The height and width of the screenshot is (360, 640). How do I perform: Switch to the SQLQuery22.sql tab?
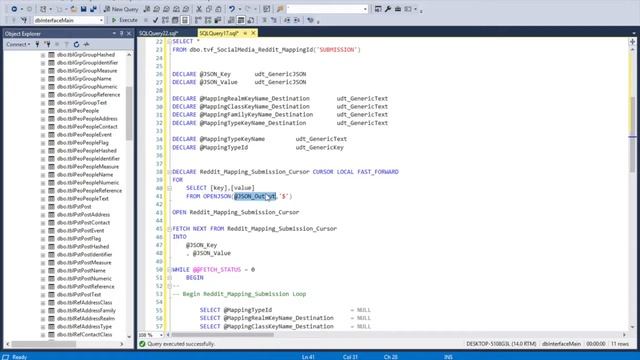[x=159, y=33]
